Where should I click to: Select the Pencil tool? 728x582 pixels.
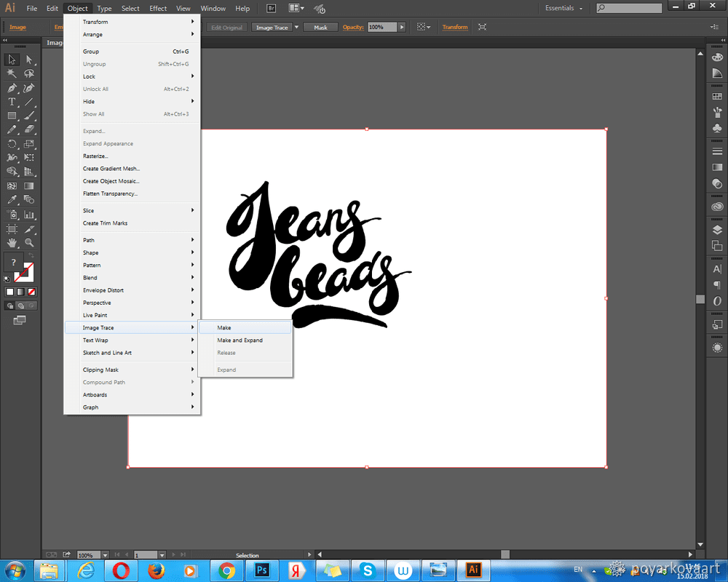tap(12, 129)
